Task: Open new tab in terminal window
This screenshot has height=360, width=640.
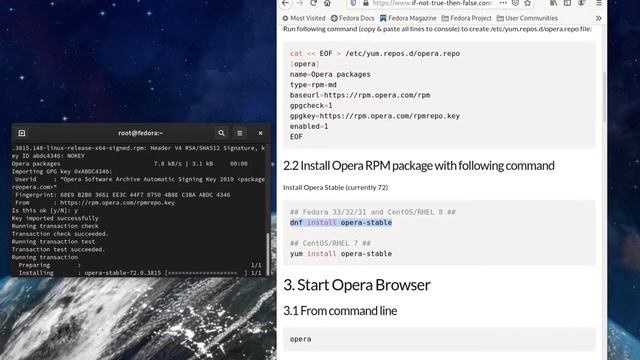Action: click(x=22, y=133)
